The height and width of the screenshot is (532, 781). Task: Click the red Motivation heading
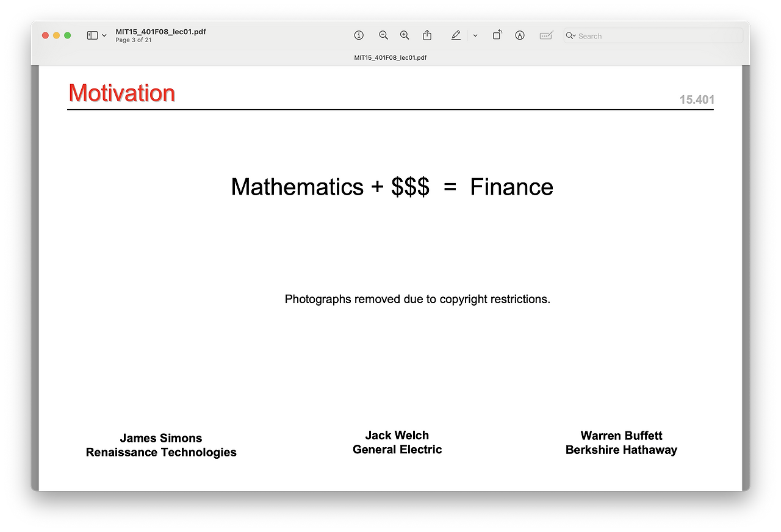pyautogui.click(x=122, y=93)
